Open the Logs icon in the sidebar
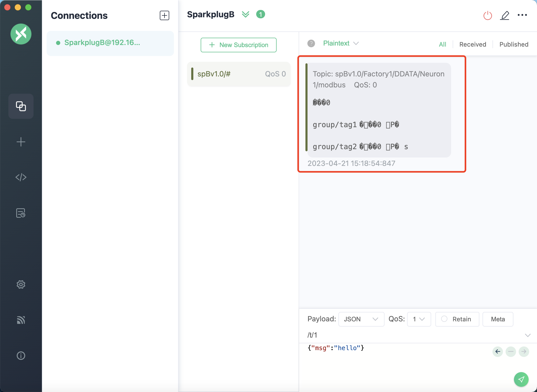Screen dimensions: 537x392 [x=21, y=213]
